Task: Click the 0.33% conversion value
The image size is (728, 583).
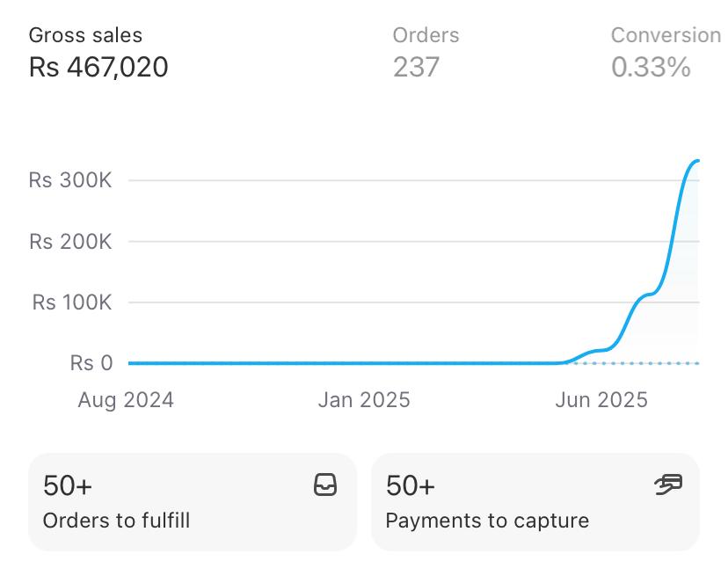Action: 651,67
